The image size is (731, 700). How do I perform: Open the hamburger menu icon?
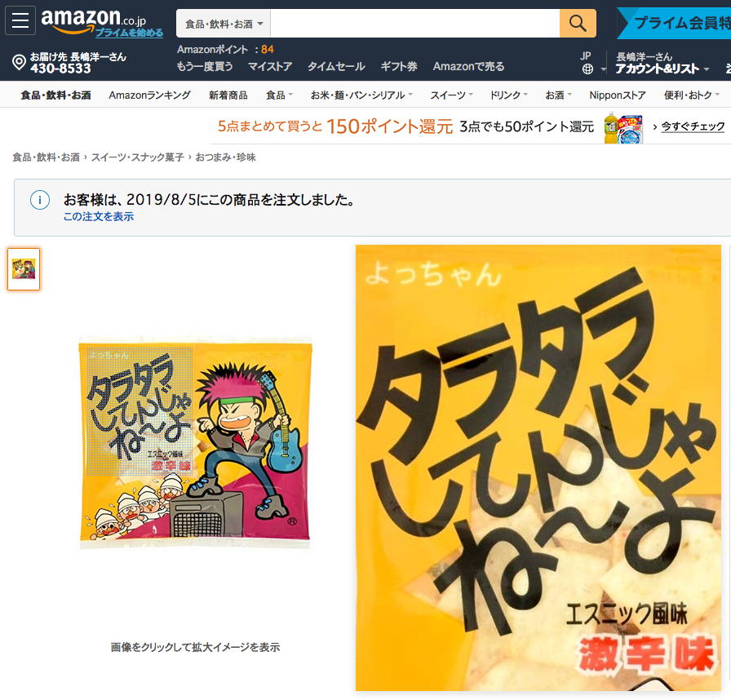[x=20, y=20]
